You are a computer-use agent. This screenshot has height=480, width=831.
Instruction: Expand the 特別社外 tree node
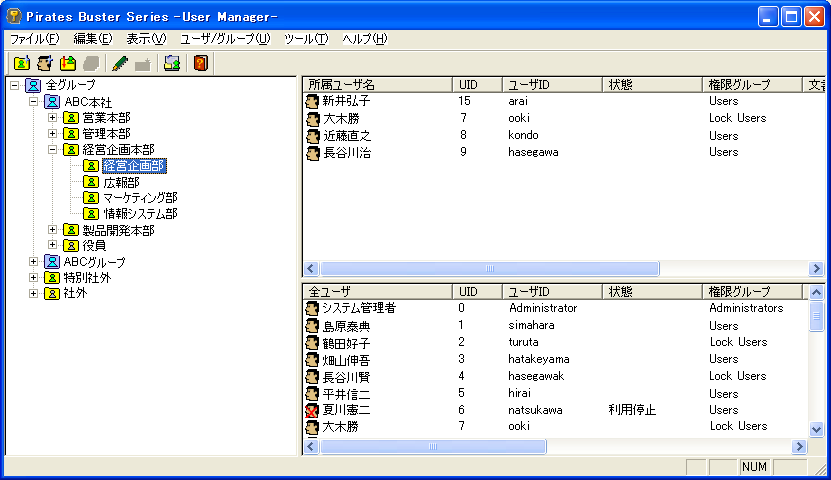click(34, 278)
